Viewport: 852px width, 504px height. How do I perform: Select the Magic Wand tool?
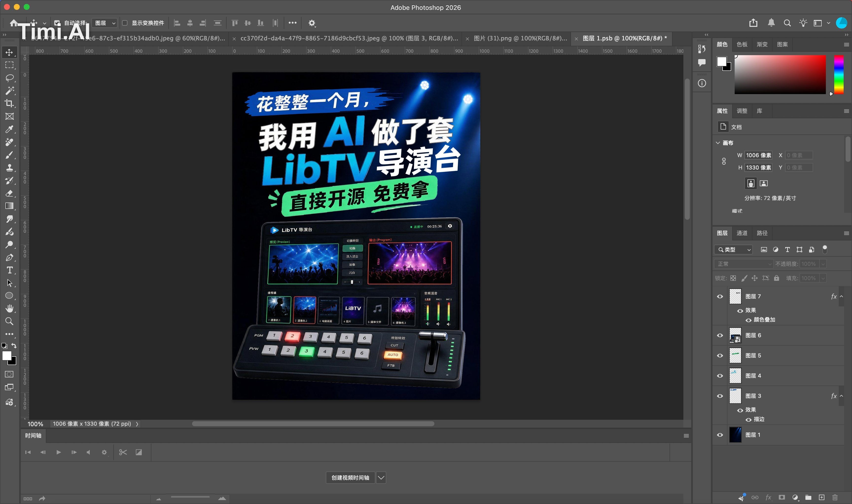9,90
